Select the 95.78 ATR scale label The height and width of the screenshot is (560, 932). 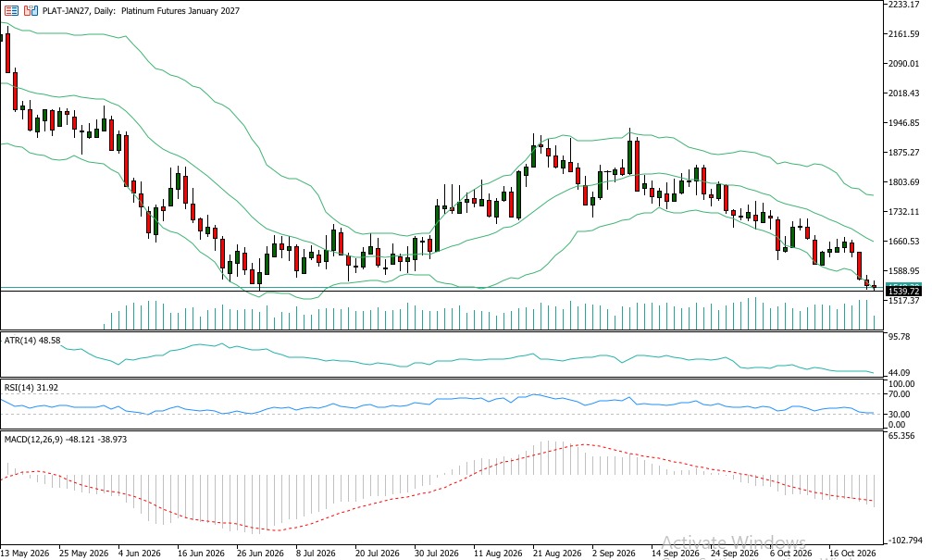pyautogui.click(x=899, y=337)
